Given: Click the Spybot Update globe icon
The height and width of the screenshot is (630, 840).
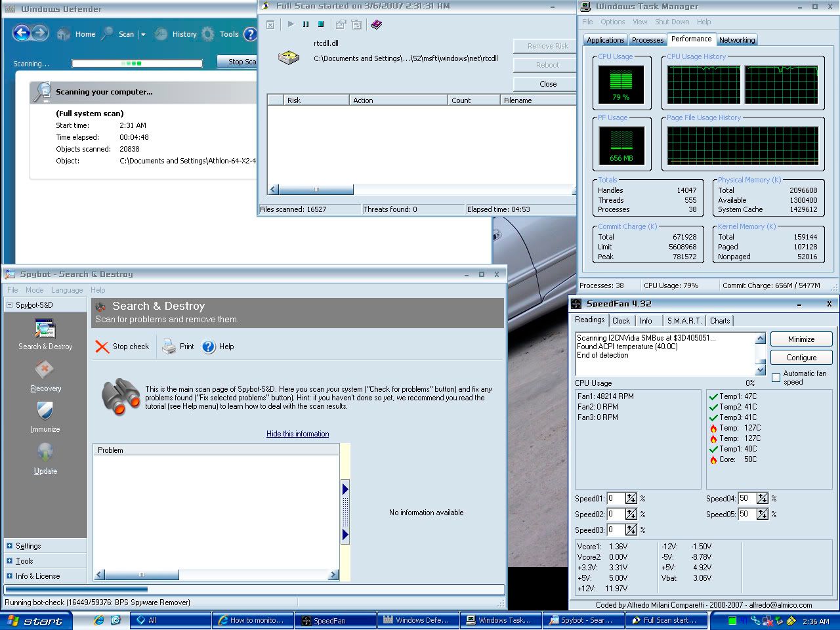Looking at the screenshot, I should click(x=45, y=453).
